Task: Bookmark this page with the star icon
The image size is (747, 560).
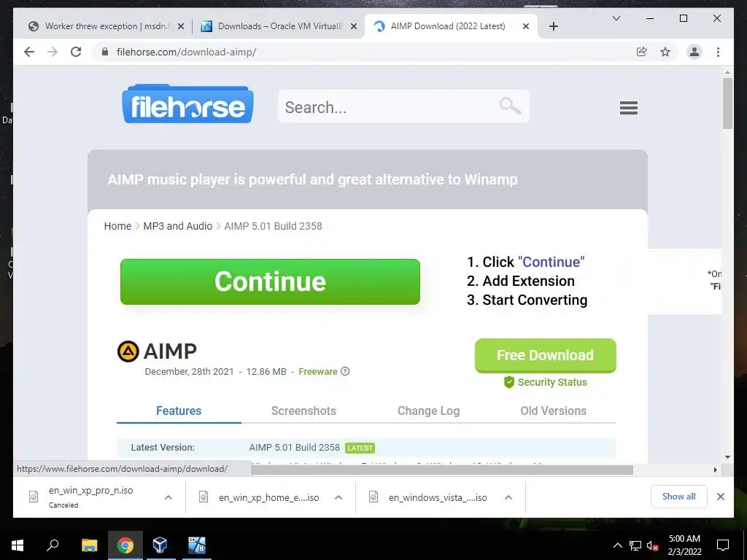Action: pyautogui.click(x=665, y=52)
